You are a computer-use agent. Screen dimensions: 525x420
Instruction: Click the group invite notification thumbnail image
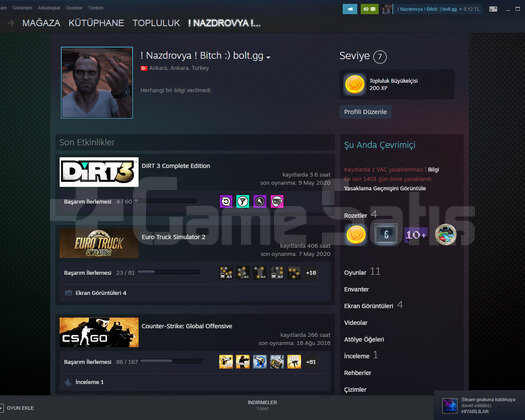click(450, 406)
